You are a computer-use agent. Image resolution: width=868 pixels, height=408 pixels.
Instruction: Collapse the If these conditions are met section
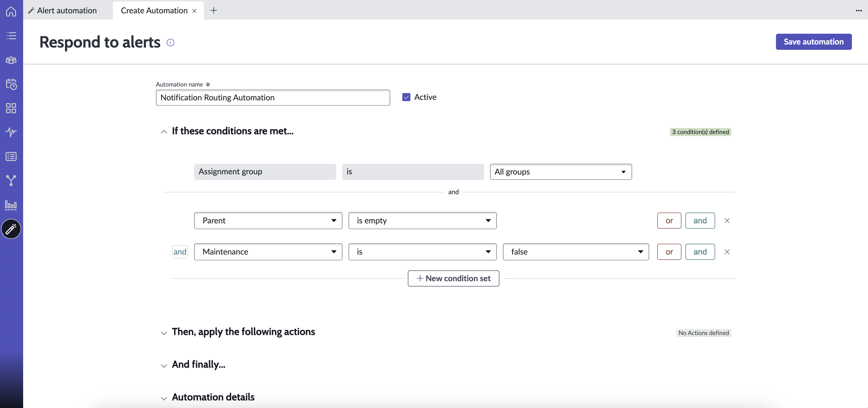coord(164,132)
